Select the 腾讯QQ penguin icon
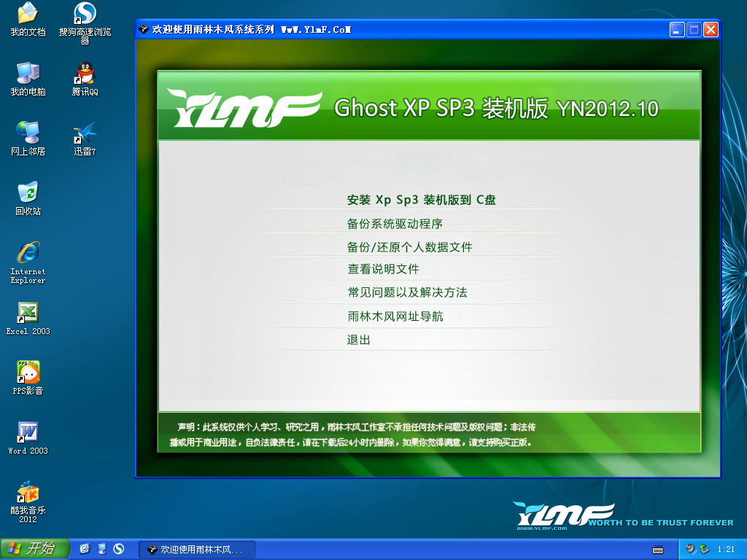 85,79
